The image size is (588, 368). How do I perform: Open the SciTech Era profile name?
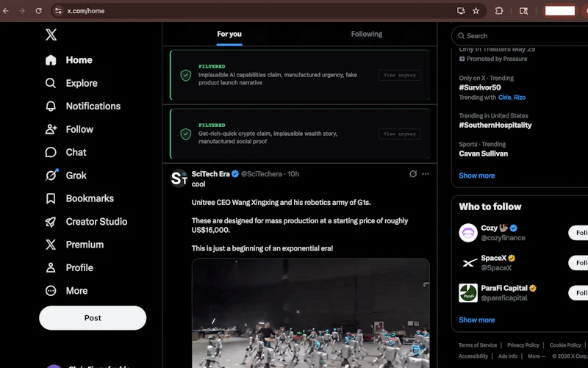pyautogui.click(x=210, y=174)
